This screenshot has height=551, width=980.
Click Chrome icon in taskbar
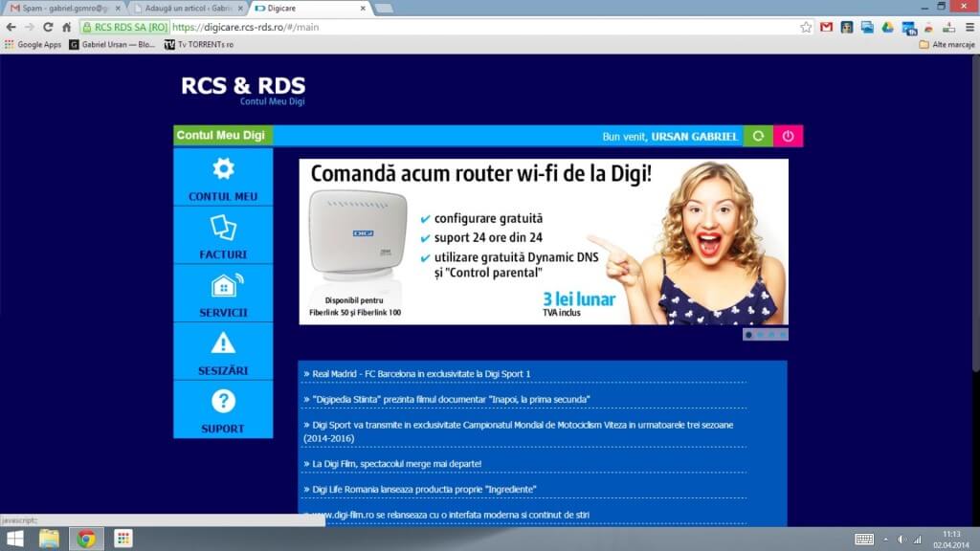(x=86, y=539)
